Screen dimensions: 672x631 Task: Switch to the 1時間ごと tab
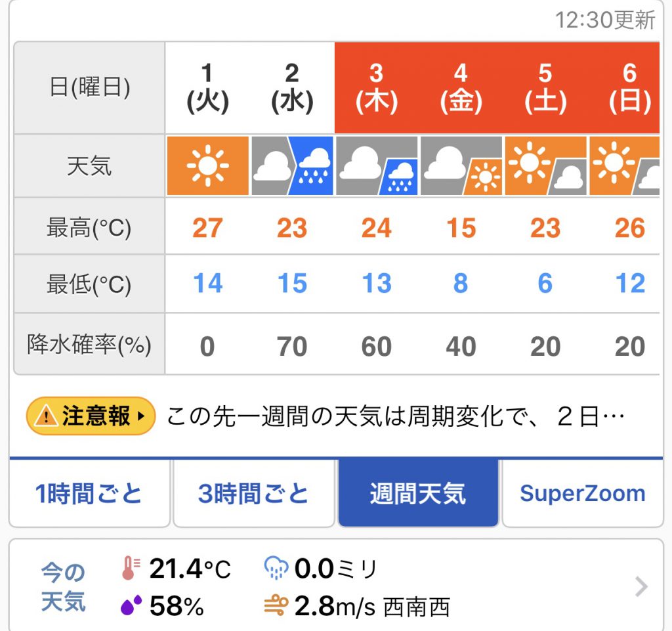89,494
